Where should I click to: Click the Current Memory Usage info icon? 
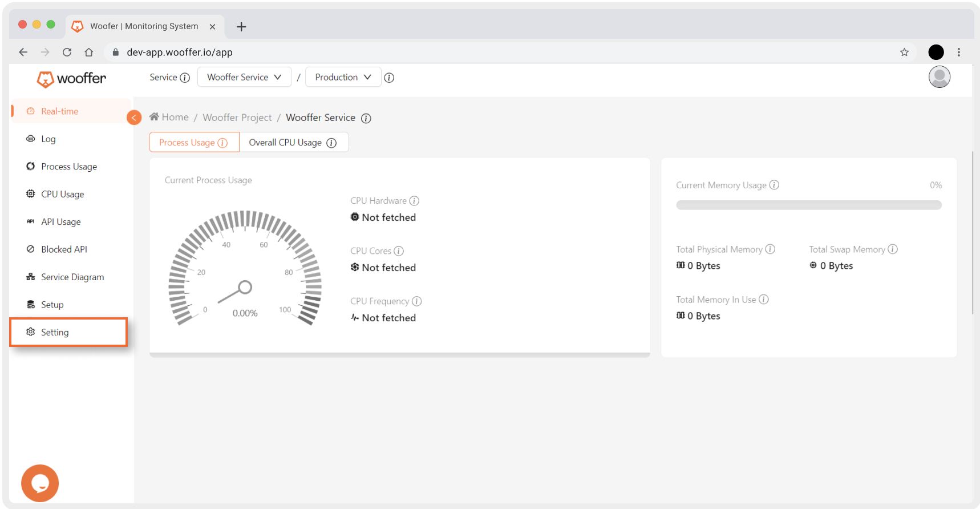tap(774, 185)
